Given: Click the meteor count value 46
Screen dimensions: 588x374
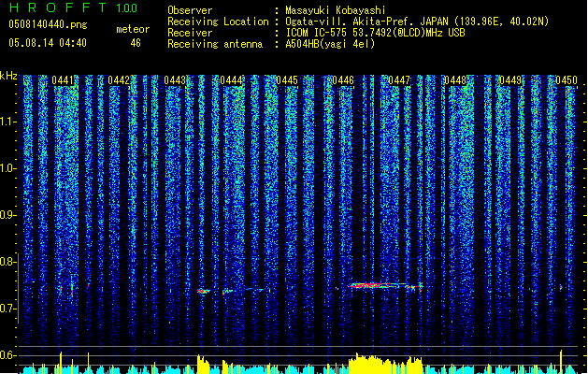Looking at the screenshot, I should click(136, 43).
